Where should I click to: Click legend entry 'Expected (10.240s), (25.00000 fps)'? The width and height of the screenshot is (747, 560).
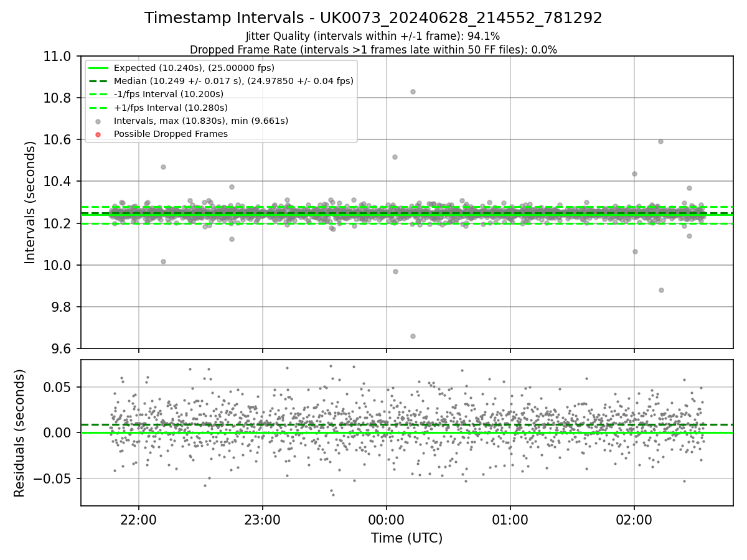194,68
